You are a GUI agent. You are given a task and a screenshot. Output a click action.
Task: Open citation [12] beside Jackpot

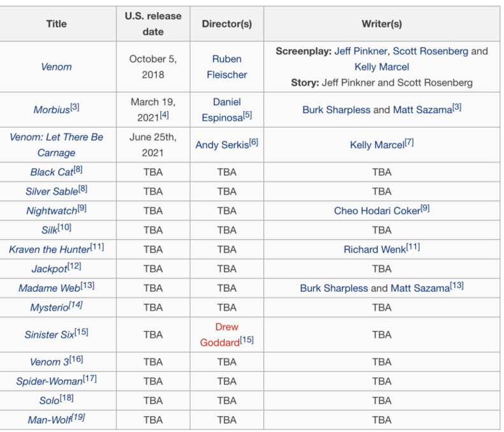[74, 266]
